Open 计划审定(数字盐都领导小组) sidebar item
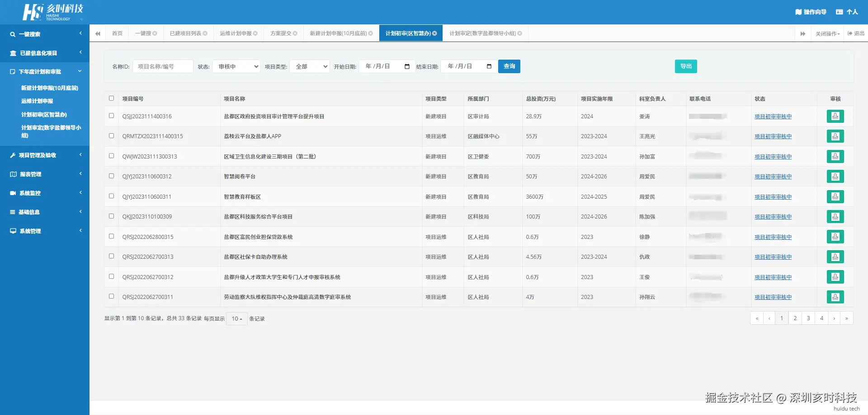The image size is (868, 415). [51, 131]
